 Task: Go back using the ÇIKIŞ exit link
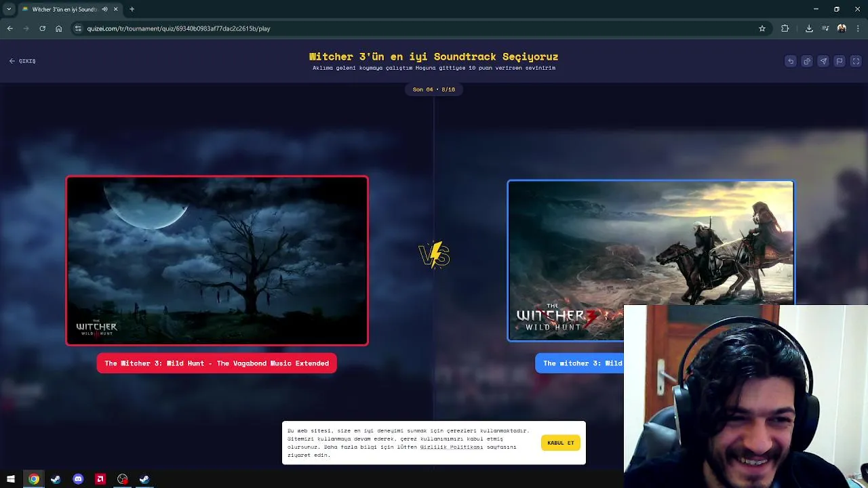[22, 61]
